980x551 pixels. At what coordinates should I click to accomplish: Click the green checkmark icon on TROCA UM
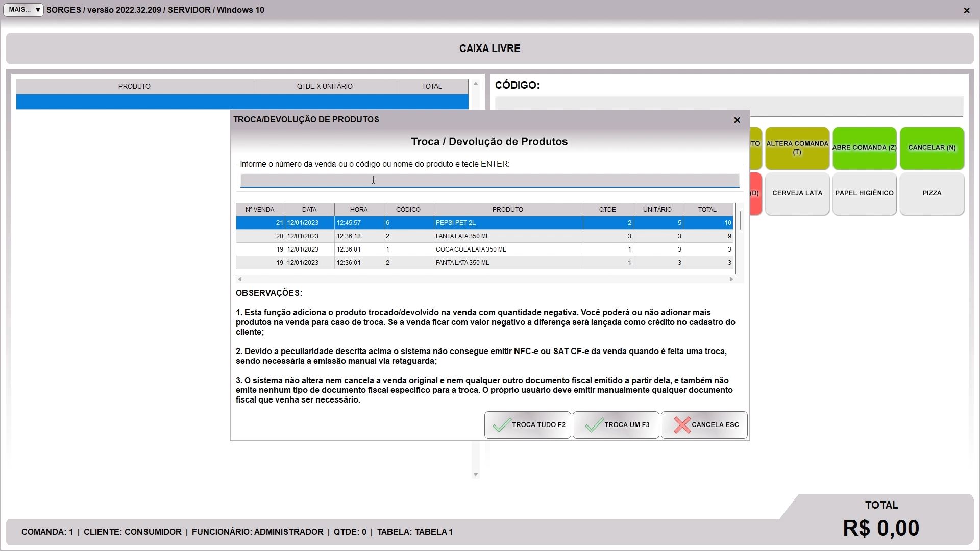594,424
